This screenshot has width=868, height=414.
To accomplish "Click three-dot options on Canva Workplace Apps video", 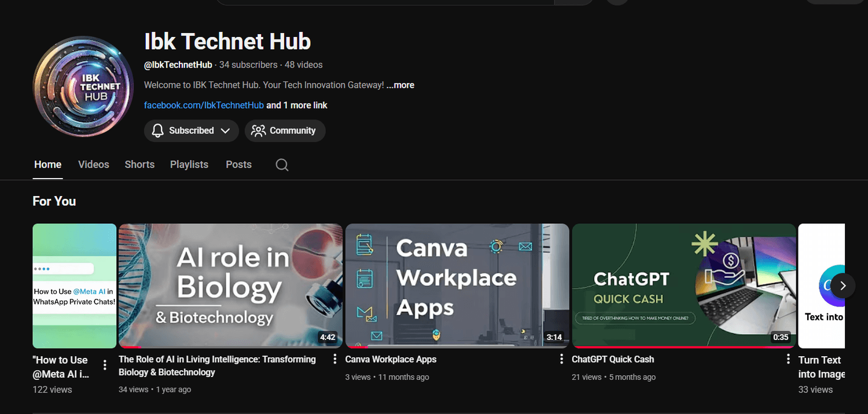I will click(x=561, y=358).
